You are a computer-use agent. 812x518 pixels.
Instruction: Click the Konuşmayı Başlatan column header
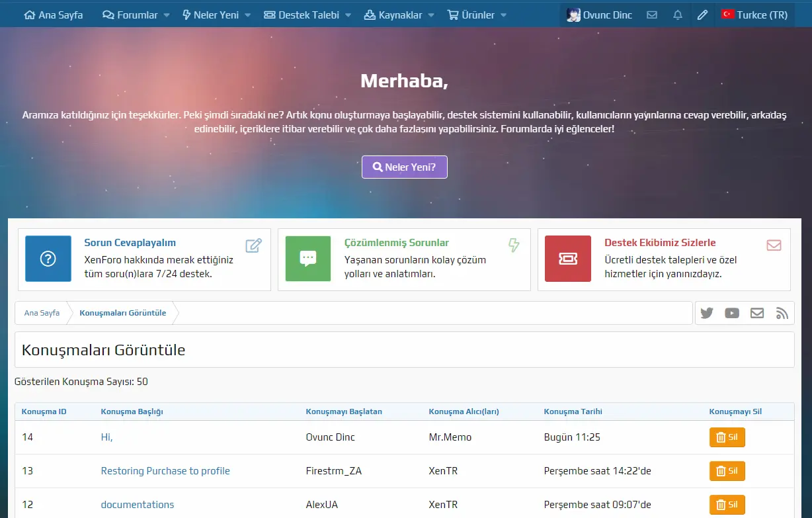(x=344, y=411)
